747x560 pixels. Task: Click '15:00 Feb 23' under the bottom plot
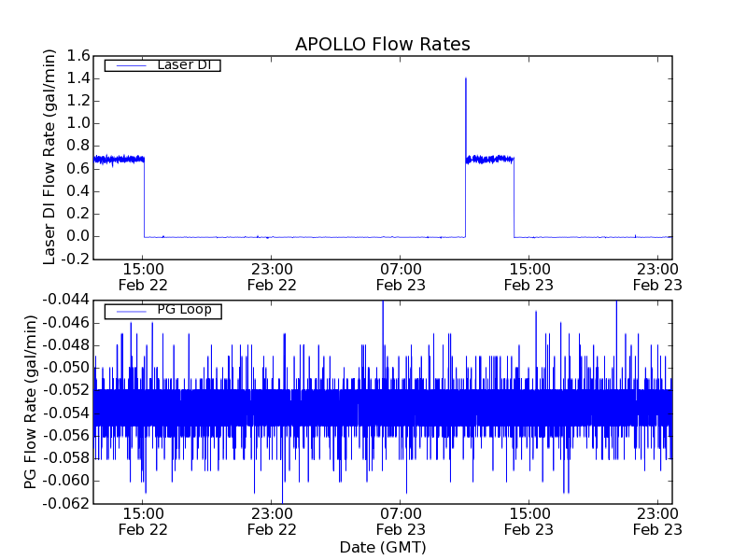pos(529,522)
